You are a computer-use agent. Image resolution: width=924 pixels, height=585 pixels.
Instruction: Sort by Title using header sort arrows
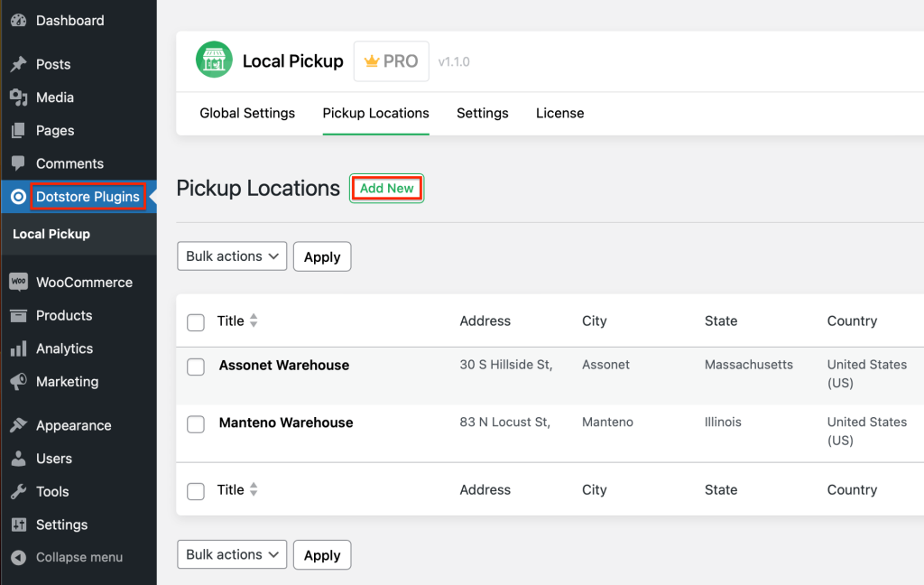tap(254, 320)
